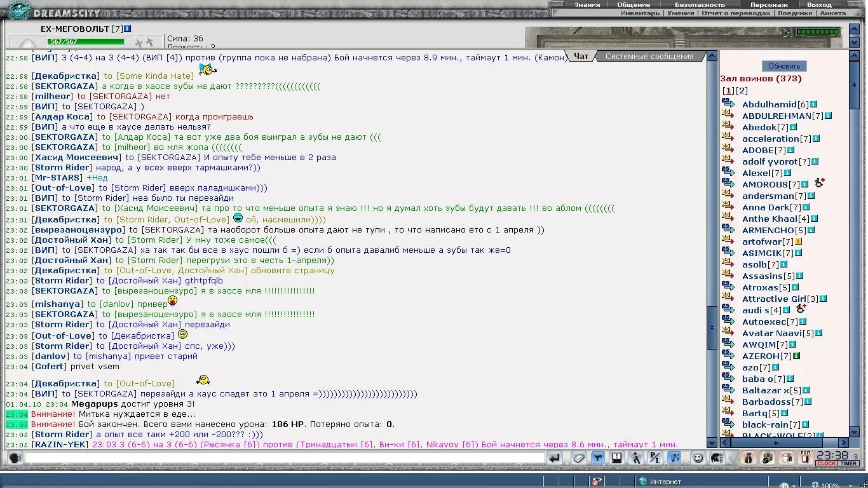This screenshot has height=488, width=868.
Task: Open Отчет о переводах submenu item
Action: 736,13
